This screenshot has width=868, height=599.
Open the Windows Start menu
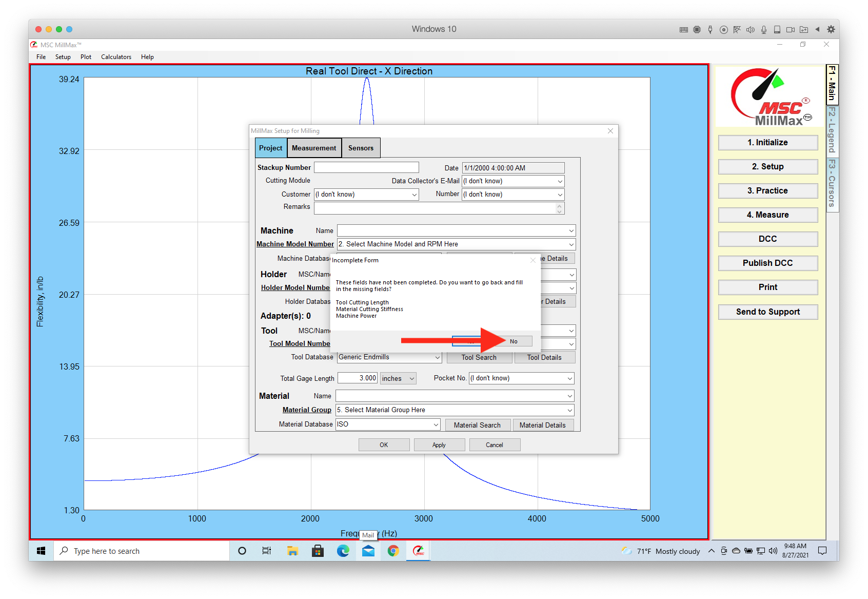tap(41, 551)
